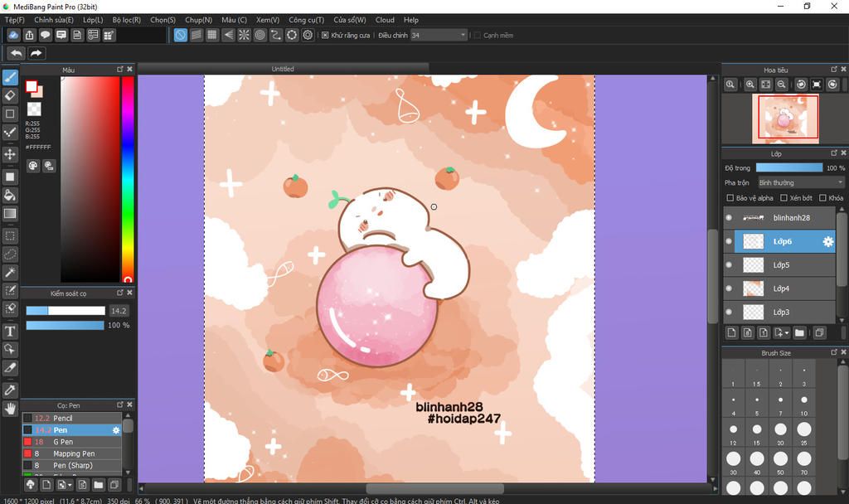Check the Khóa layer lock option
Viewport: 849px width, 504px height.
tap(822, 198)
